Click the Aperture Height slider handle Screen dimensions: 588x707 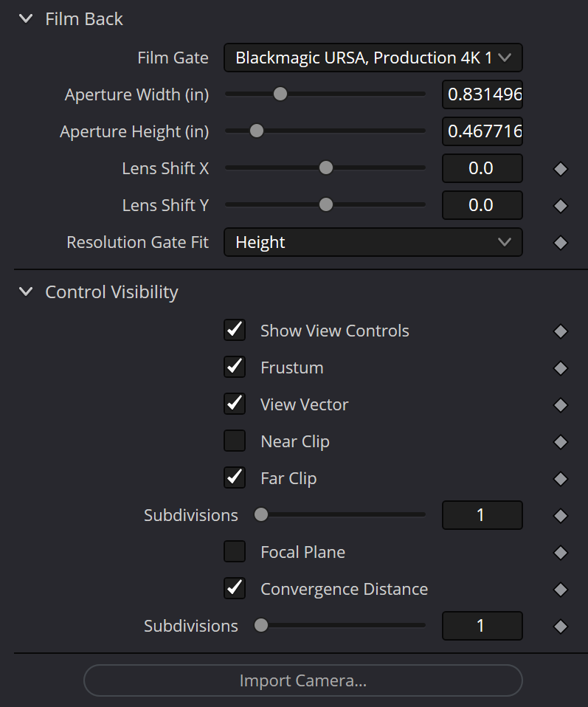(x=257, y=131)
